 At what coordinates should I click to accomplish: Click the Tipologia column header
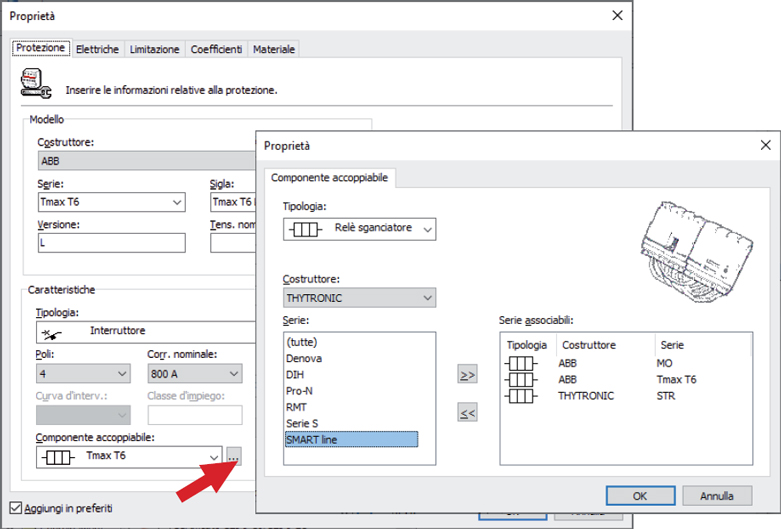pos(526,345)
